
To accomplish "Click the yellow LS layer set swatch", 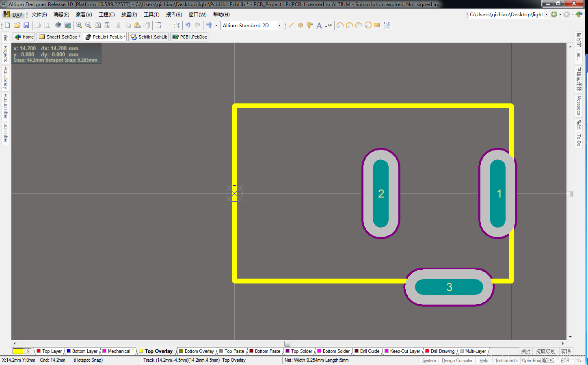I will coord(22,351).
